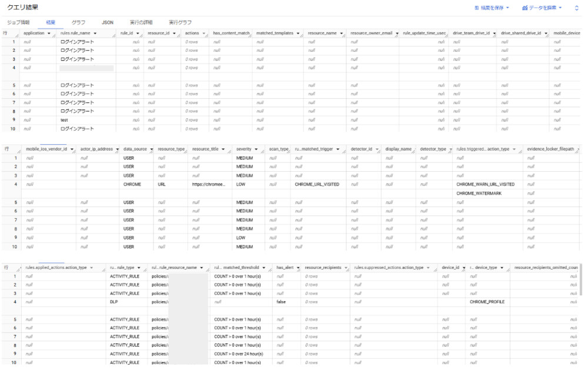
Task: Open resource_title column menu arrow
Action: [223, 149]
